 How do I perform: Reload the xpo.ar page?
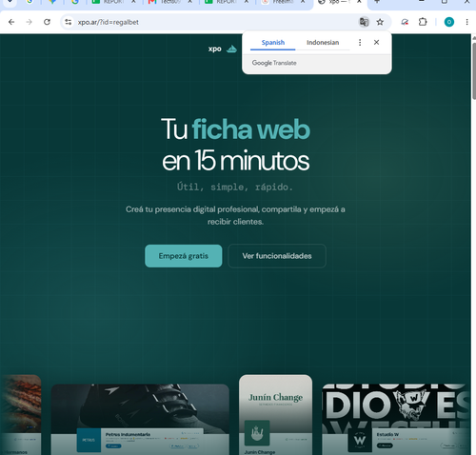(47, 22)
